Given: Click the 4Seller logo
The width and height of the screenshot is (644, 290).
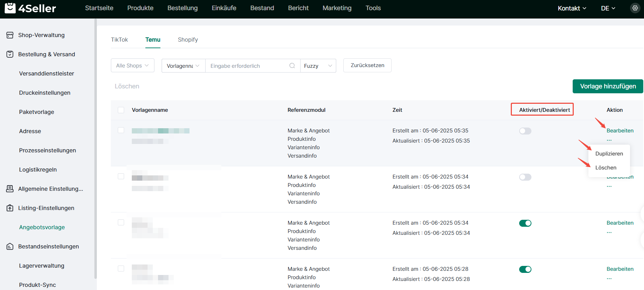Looking at the screenshot, I should coord(30,8).
